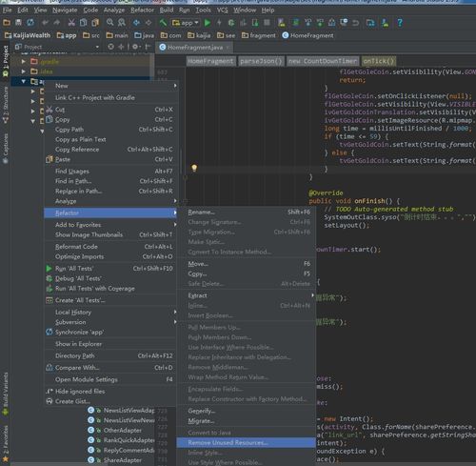Image resolution: width=476 pixels, height=466 pixels.
Task: Click onTick() in editor breadcrumb
Action: point(379,61)
